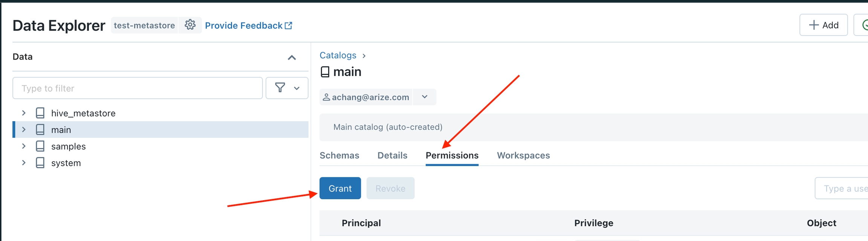Switch to the Workspaces tab

pyautogui.click(x=523, y=155)
